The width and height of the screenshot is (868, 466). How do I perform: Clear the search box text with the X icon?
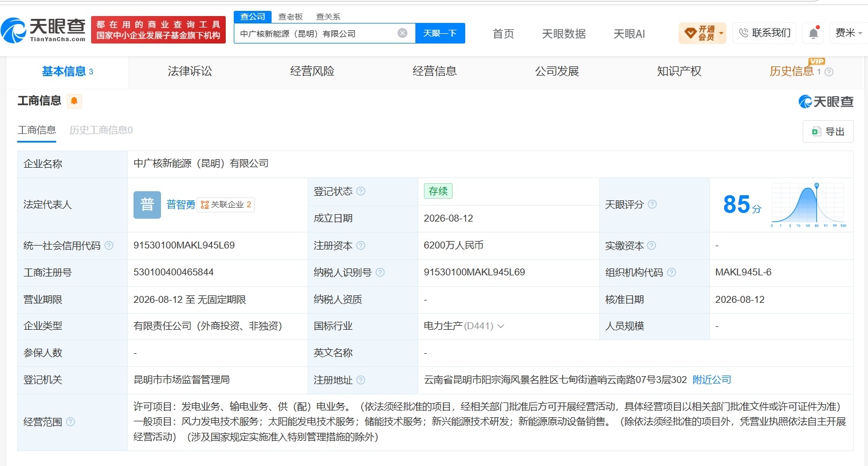coord(403,33)
